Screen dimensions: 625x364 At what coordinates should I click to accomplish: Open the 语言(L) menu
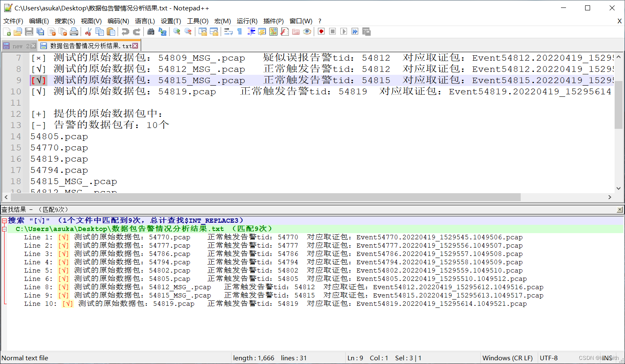145,21
